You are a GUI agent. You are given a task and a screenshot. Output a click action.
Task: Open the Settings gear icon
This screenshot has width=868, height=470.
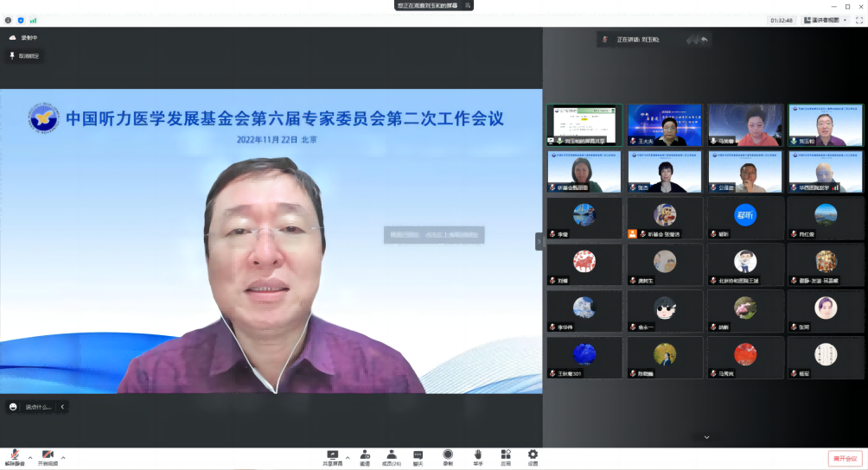click(x=533, y=454)
